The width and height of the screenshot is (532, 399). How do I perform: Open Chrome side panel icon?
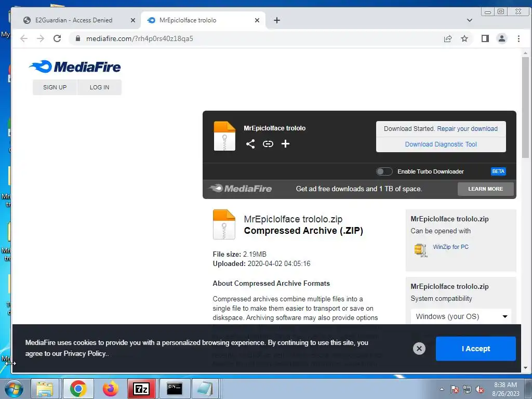485,38
